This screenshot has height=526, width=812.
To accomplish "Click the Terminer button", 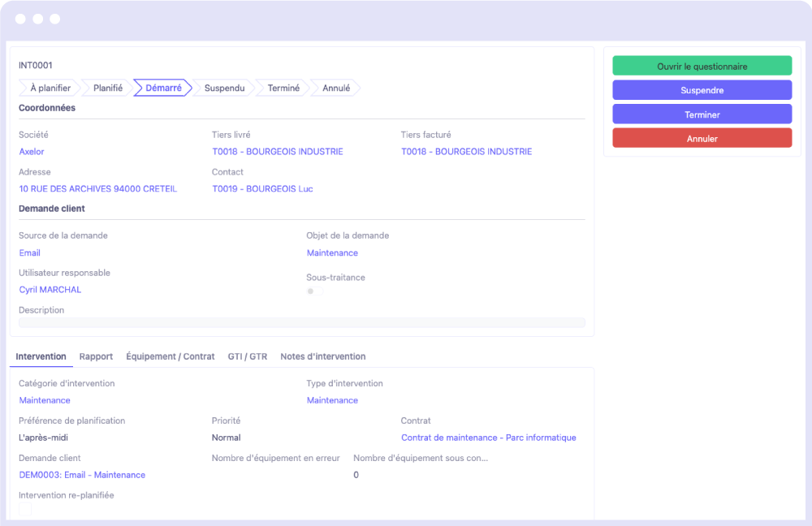I will 702,114.
